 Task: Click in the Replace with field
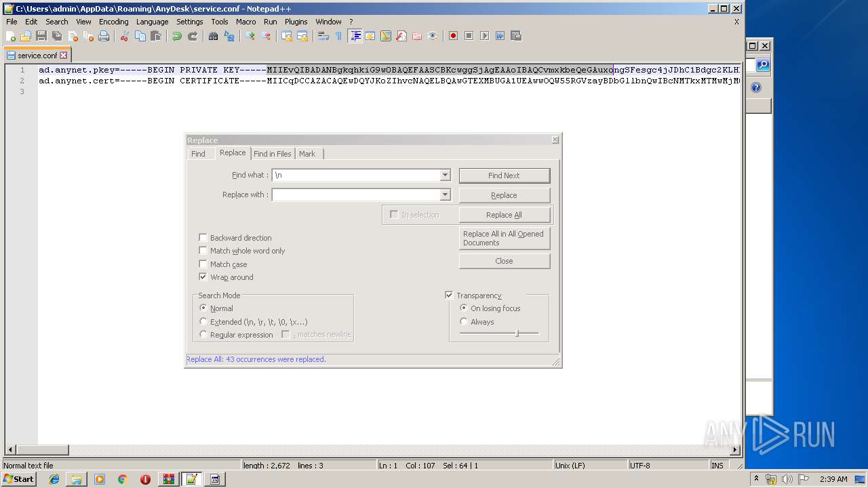pos(356,195)
